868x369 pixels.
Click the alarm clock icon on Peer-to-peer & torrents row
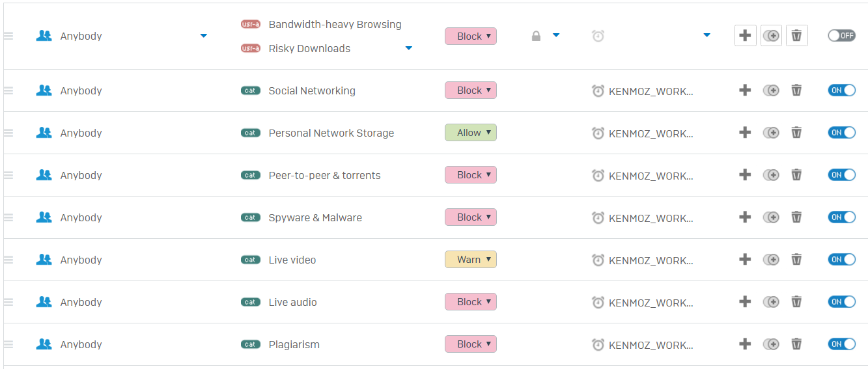(598, 175)
